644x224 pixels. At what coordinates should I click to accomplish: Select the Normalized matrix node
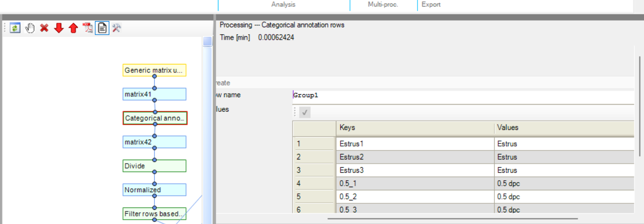click(x=154, y=190)
